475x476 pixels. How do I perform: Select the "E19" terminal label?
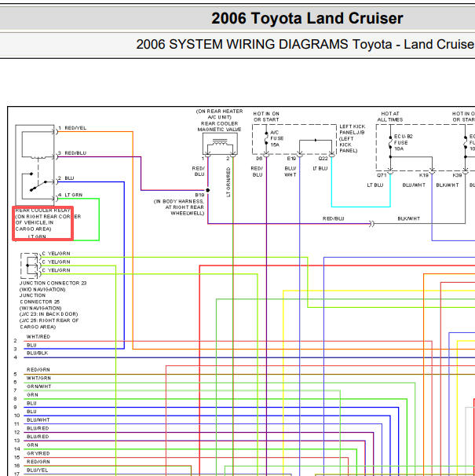coord(291,159)
